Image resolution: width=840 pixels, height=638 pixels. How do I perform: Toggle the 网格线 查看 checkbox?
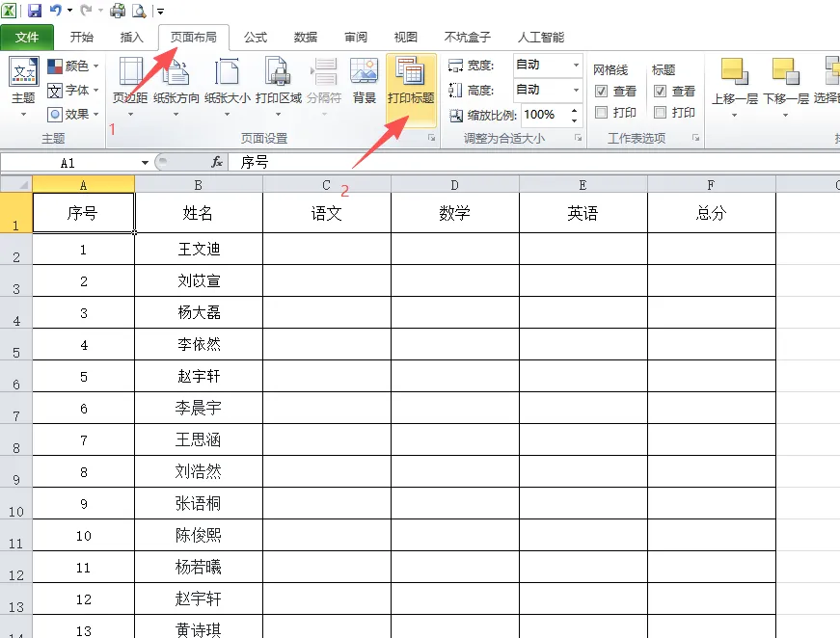601,91
